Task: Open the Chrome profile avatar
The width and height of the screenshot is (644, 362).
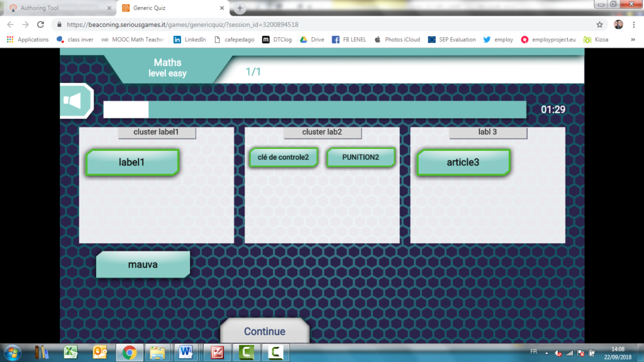Action: (619, 25)
